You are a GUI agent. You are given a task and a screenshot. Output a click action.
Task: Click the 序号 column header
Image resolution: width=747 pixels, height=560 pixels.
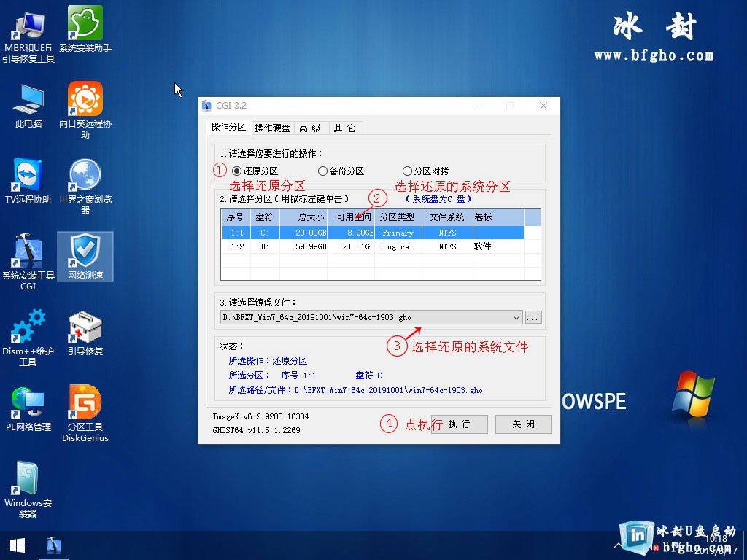pos(236,217)
